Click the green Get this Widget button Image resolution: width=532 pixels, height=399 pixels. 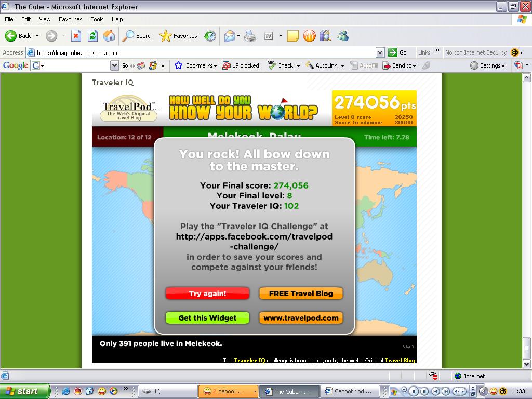[x=207, y=318]
